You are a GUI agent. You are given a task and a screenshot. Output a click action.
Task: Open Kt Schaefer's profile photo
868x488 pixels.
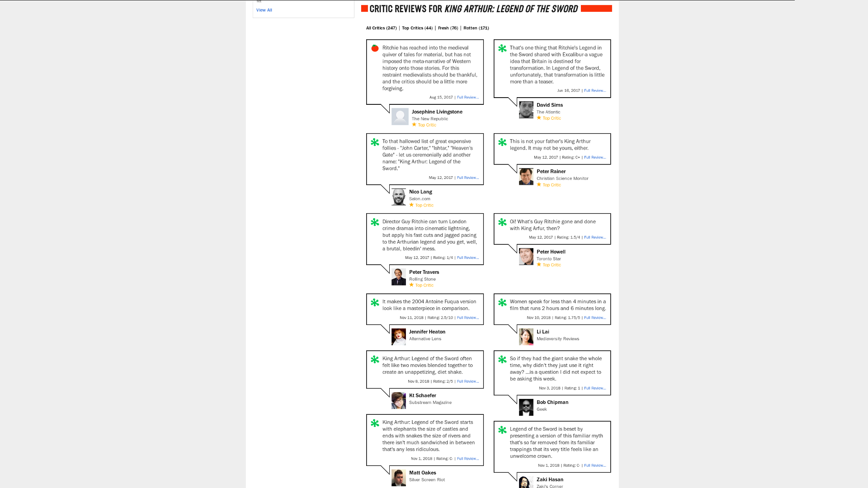coord(399,401)
